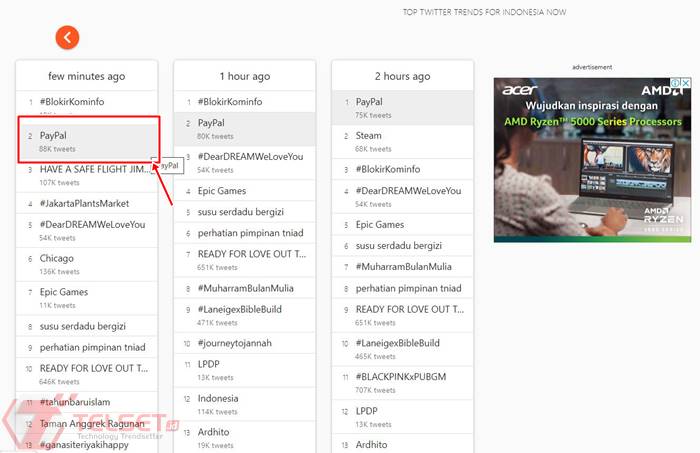The image size is (700, 453).
Task: Open Taman Anggrek Ragunan trend
Action: [x=87, y=424]
